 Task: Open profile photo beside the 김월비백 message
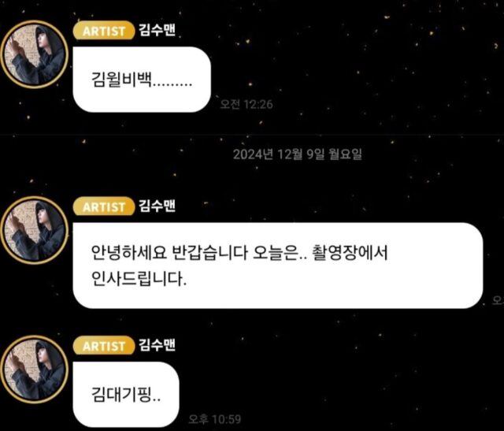(34, 54)
